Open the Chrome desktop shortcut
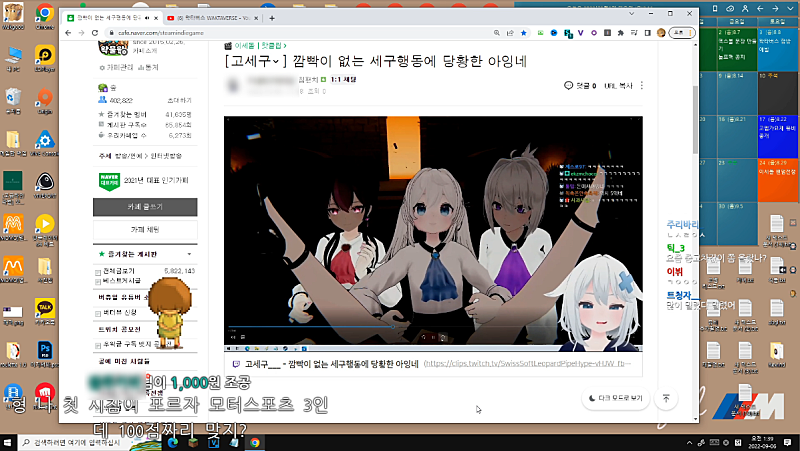800x451 pixels. [x=45, y=16]
